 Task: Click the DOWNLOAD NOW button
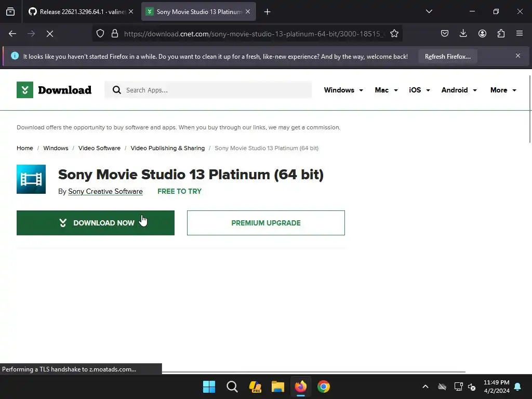(x=96, y=223)
